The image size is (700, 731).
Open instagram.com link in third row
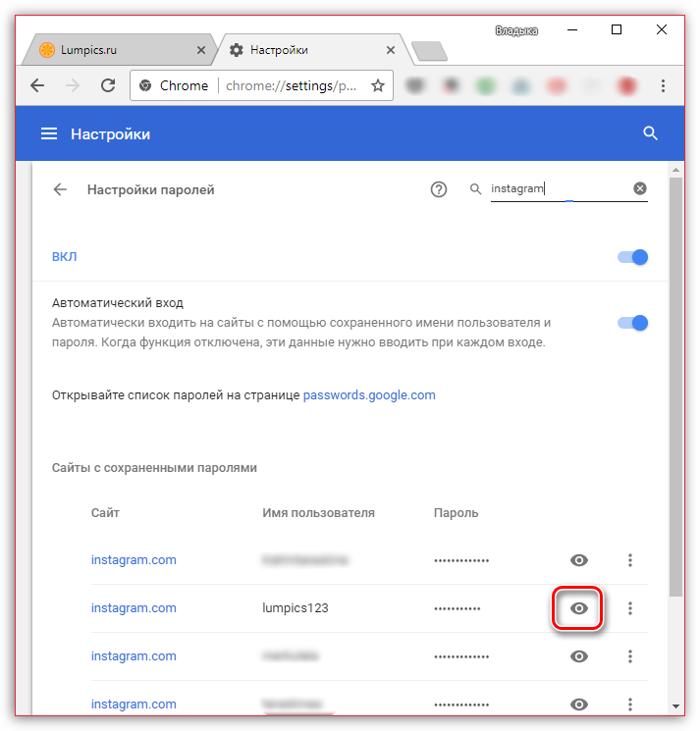click(x=134, y=656)
